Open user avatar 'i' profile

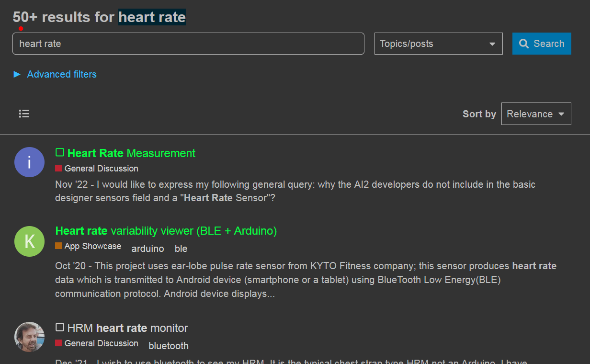pos(29,162)
